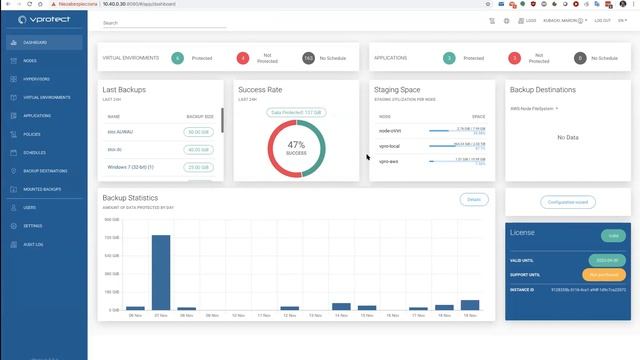Click the Valid Until date badge
This screenshot has width=640, height=360.
click(x=607, y=260)
